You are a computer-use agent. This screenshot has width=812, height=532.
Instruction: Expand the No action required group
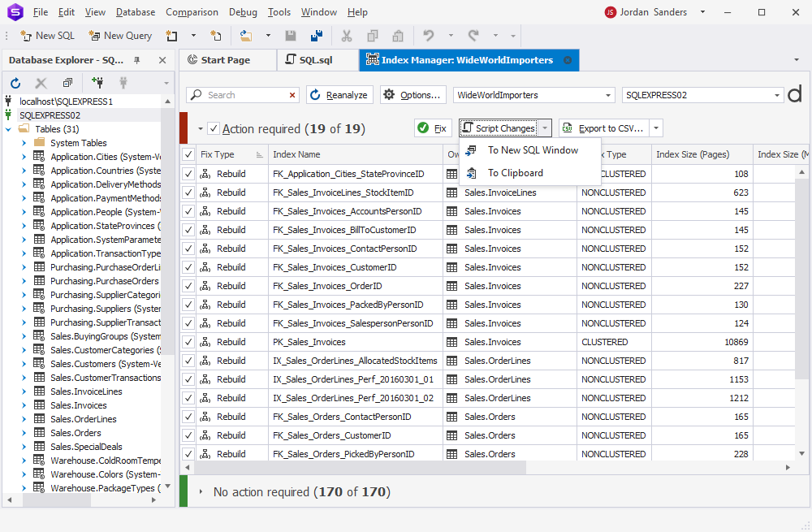pos(201,491)
